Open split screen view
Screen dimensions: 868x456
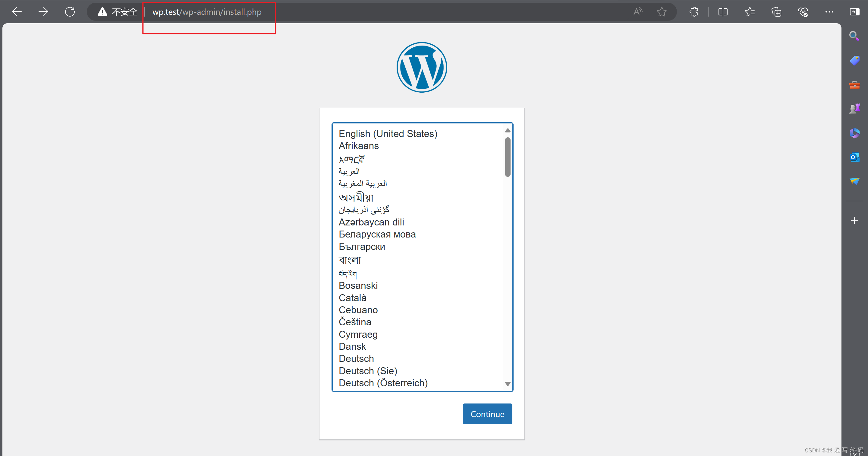click(x=723, y=11)
